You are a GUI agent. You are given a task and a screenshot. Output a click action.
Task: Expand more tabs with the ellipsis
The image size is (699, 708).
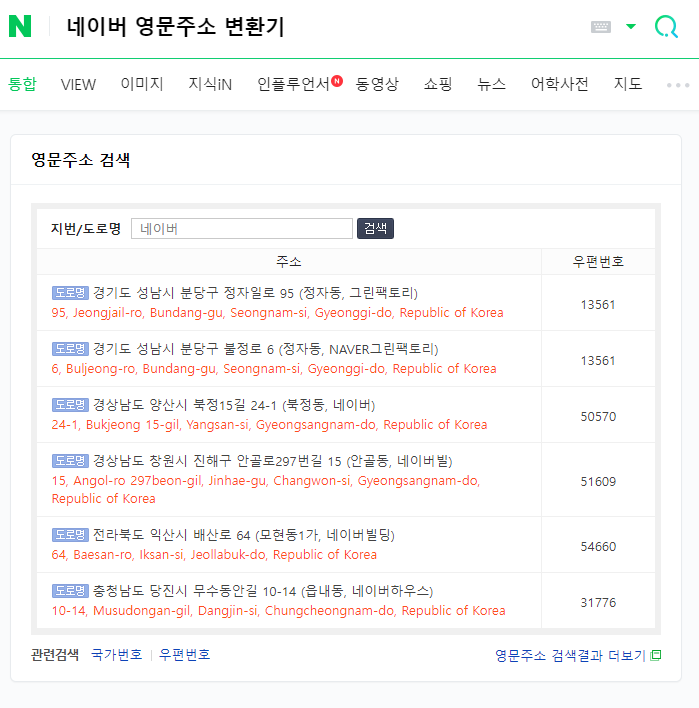[678, 85]
